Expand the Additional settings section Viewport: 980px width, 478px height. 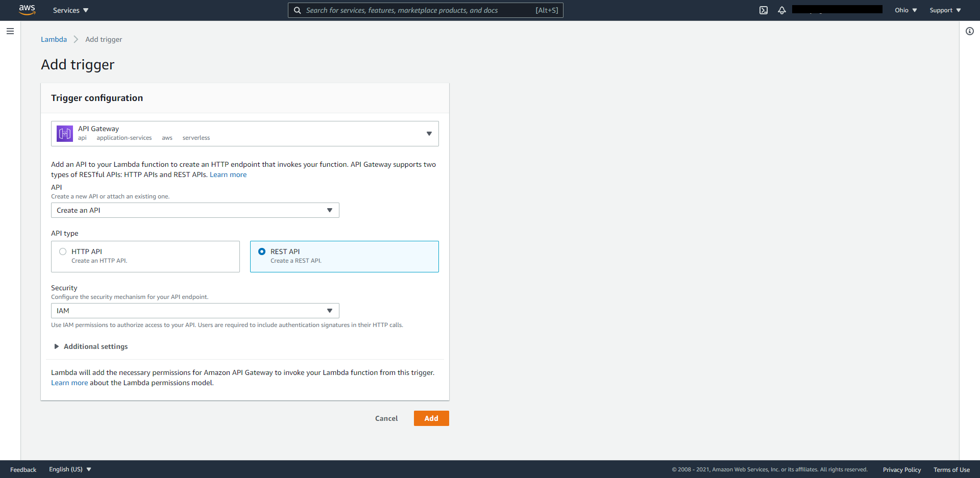(x=90, y=346)
